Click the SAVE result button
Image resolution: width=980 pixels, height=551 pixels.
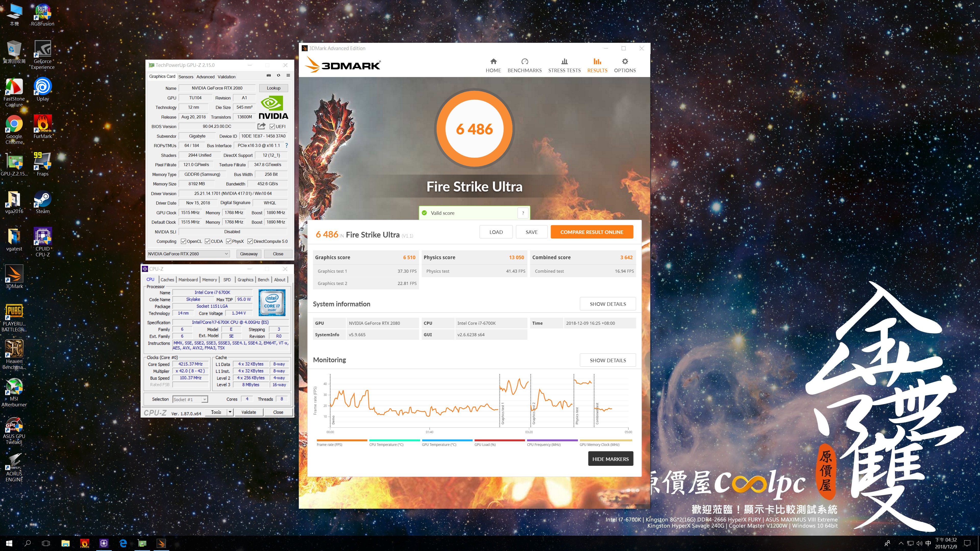[x=531, y=232]
